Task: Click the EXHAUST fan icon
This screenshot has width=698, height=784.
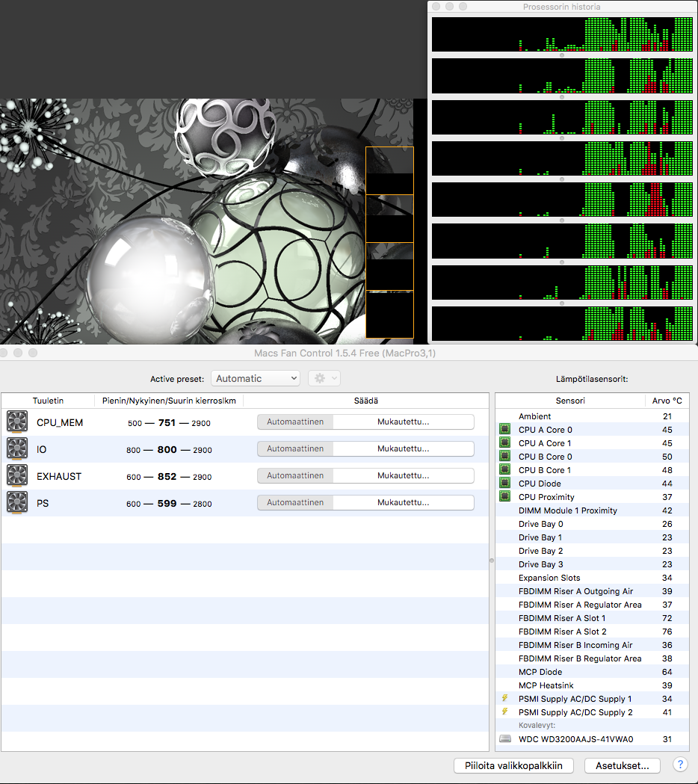Action: (17, 476)
